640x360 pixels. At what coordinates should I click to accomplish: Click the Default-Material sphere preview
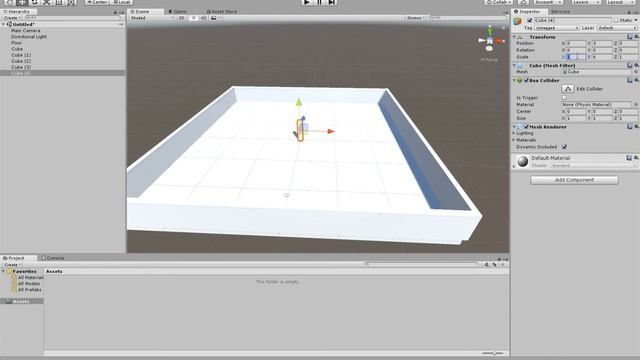tap(522, 162)
